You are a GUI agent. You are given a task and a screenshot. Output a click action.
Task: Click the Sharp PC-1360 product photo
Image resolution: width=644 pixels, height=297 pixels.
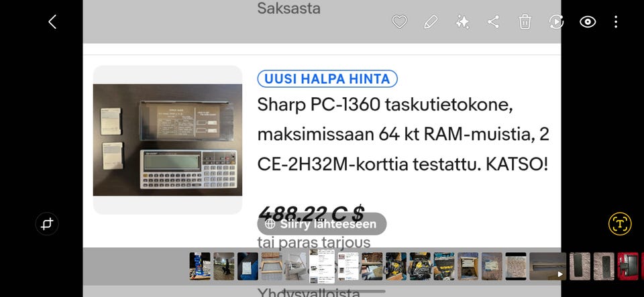coord(168,140)
